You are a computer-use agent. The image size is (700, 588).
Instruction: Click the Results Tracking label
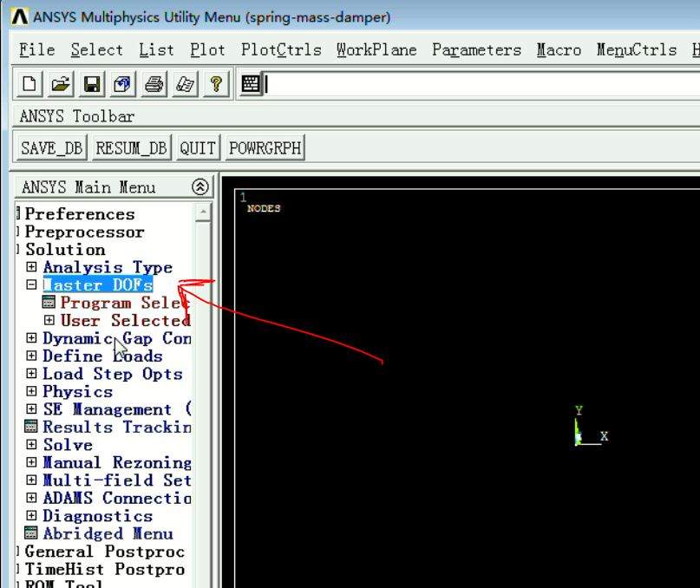tap(117, 427)
